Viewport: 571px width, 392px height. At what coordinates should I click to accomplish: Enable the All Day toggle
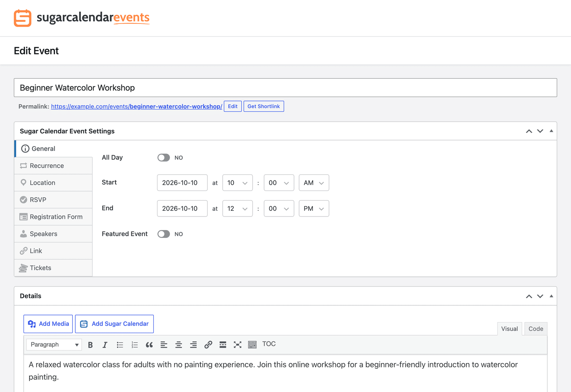click(x=164, y=158)
